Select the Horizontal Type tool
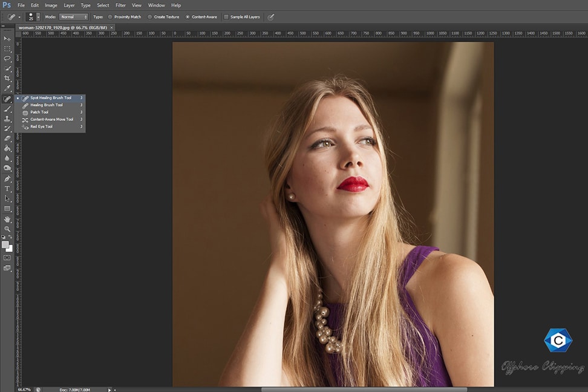 (7, 189)
